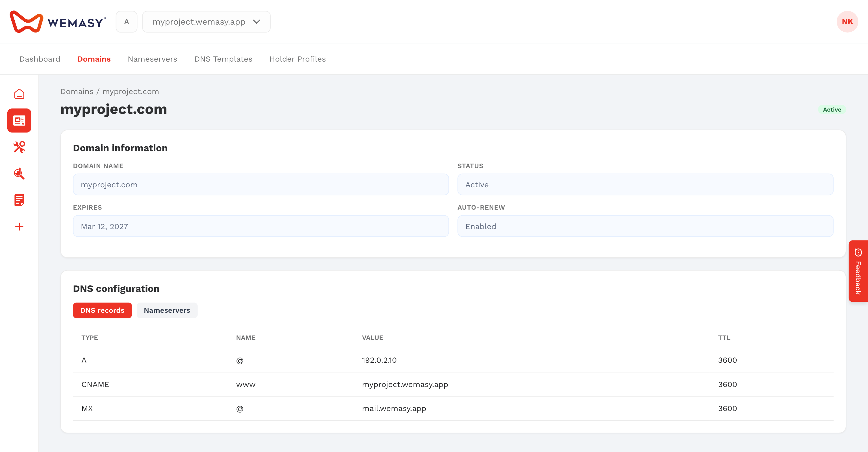Select the Domains top navigation tab
This screenshot has height=452, width=868.
pyautogui.click(x=94, y=59)
